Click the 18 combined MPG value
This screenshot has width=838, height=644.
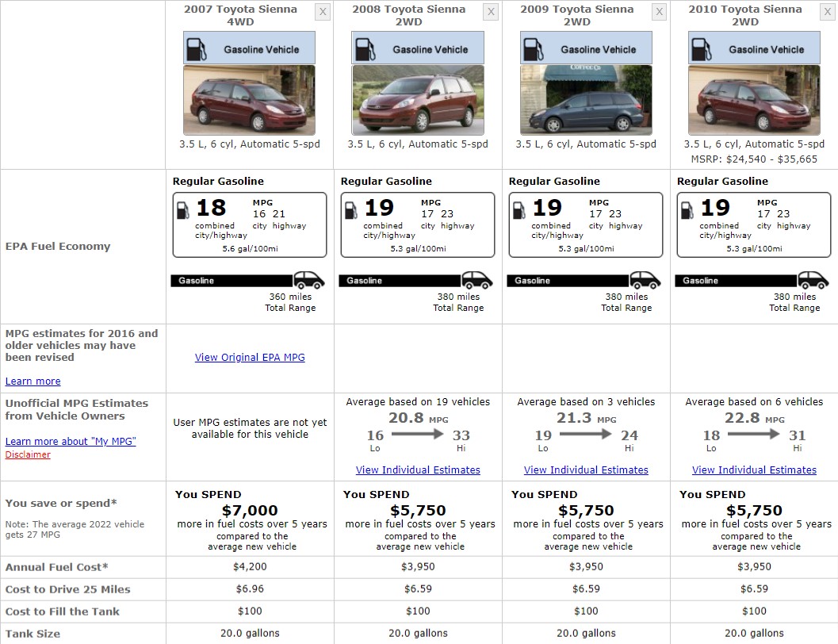click(x=211, y=207)
